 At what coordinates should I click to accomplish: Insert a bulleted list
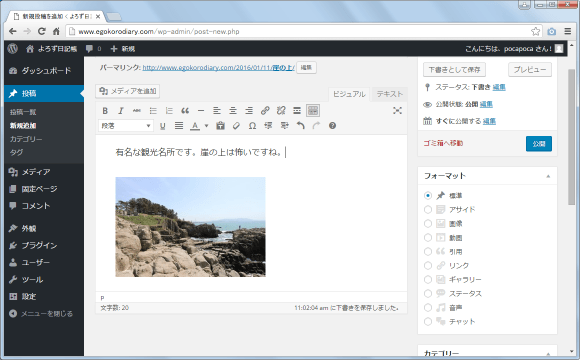(x=153, y=111)
